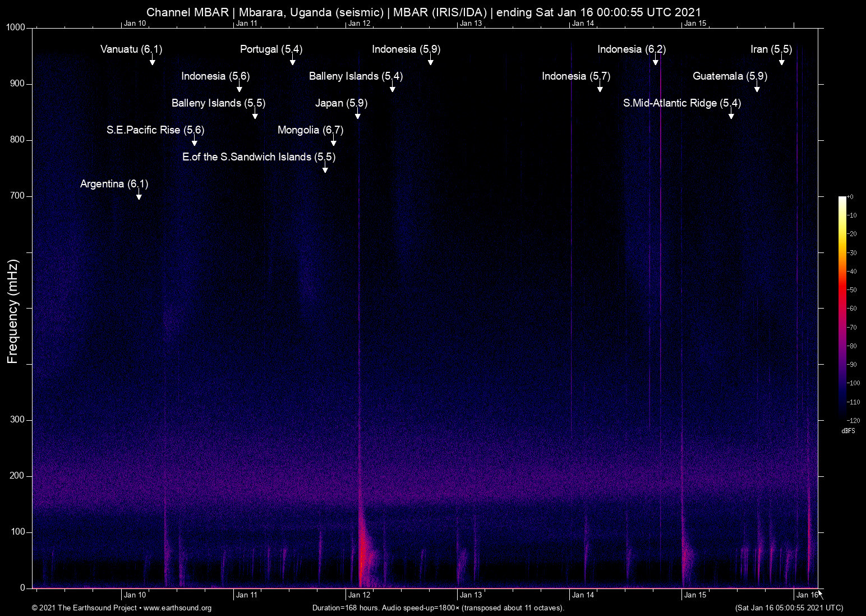Image resolution: width=866 pixels, height=616 pixels.
Task: Click the Japan (5.9) earthquake label
Action: [341, 103]
